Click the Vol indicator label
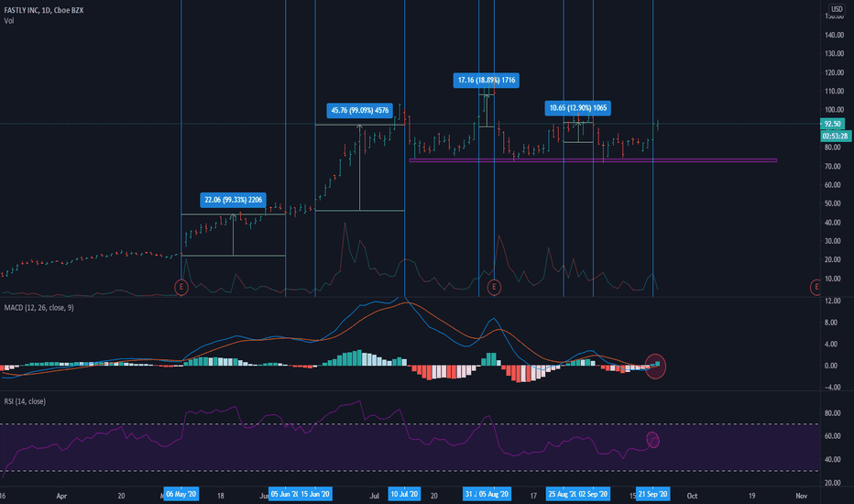Image resolution: width=854 pixels, height=504 pixels. point(9,21)
